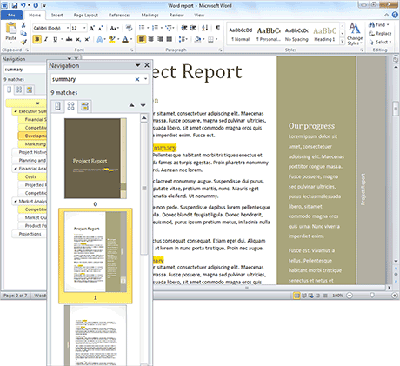
Task: Toggle Center alignment button
Action: [x=151, y=39]
